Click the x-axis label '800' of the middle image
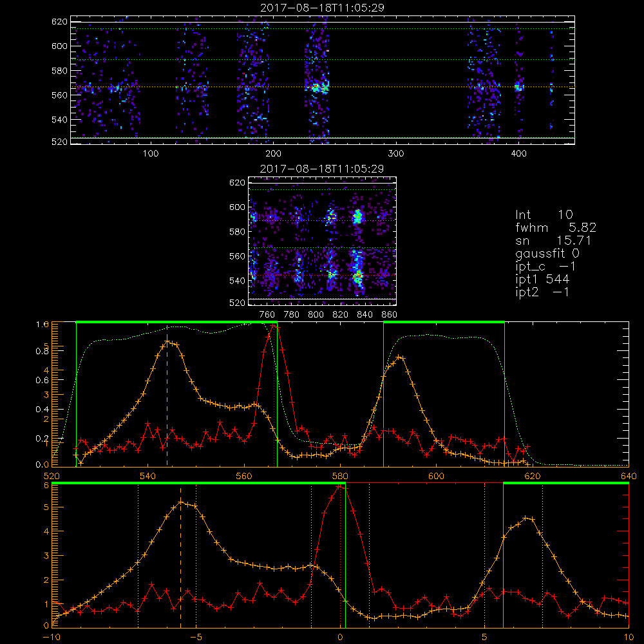 [316, 315]
